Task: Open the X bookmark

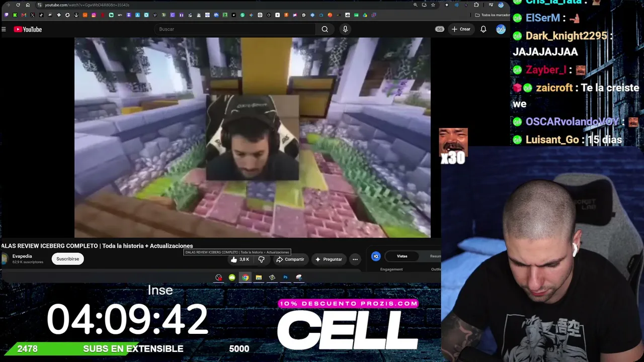Action: tap(33, 15)
